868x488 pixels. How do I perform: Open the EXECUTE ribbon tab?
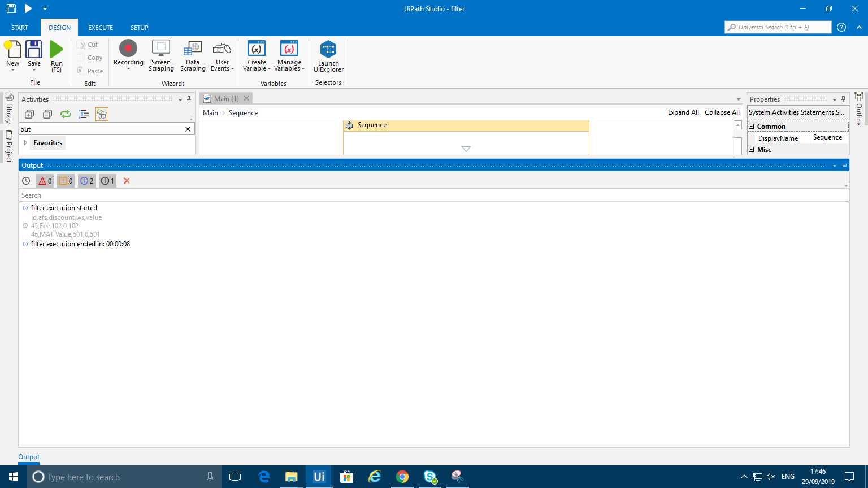coord(101,28)
